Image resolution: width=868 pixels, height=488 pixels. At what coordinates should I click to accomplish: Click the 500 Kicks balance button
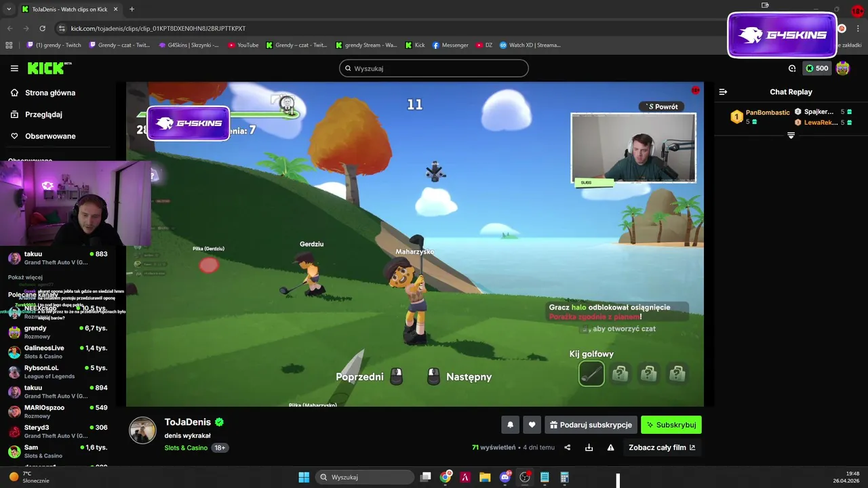tap(816, 68)
